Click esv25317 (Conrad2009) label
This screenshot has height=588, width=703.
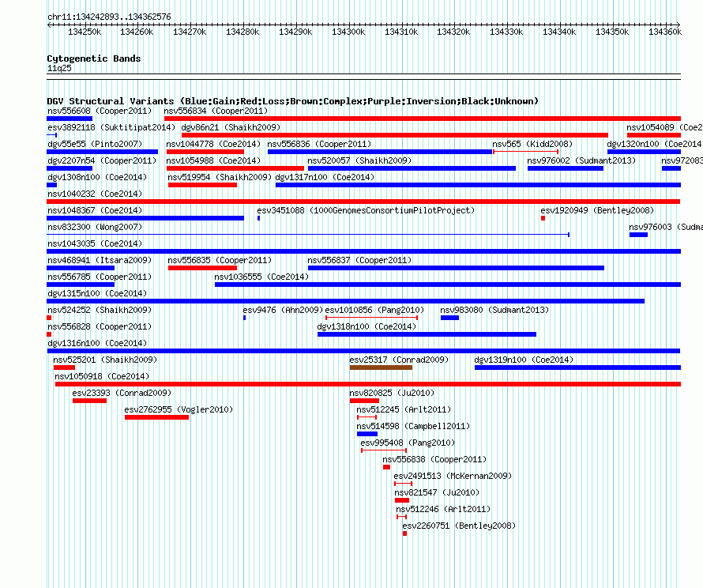tap(399, 360)
